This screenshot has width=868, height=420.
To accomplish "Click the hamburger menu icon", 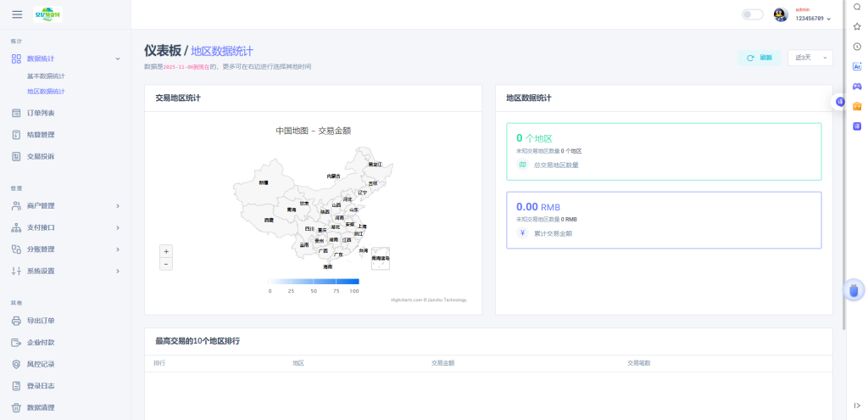I will 17,14.
